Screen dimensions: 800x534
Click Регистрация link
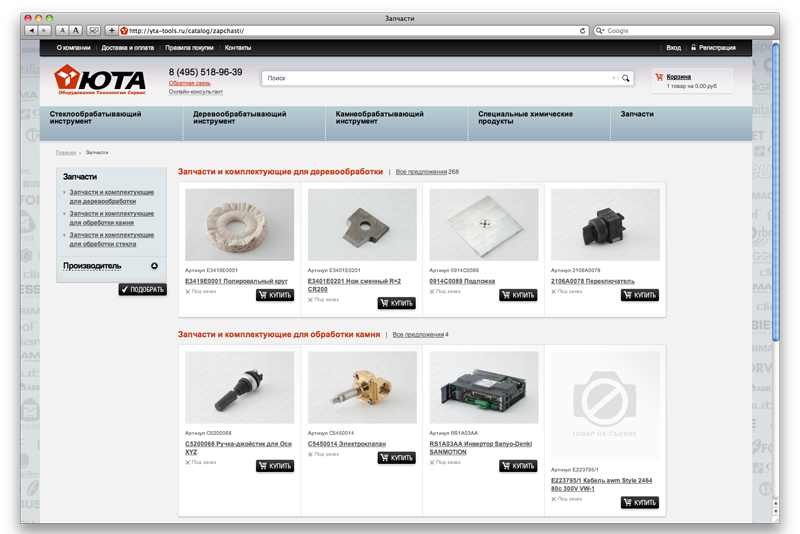pyautogui.click(x=717, y=47)
